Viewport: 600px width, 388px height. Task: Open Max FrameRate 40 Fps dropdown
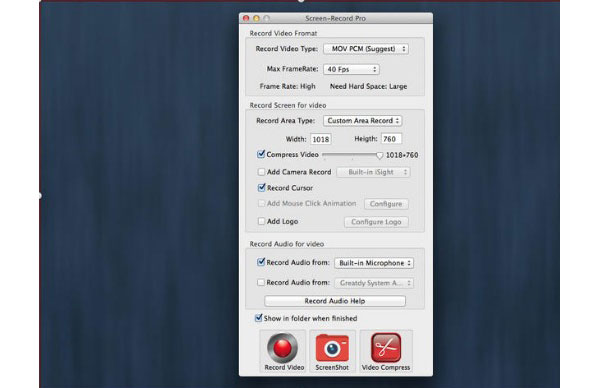pyautogui.click(x=351, y=69)
